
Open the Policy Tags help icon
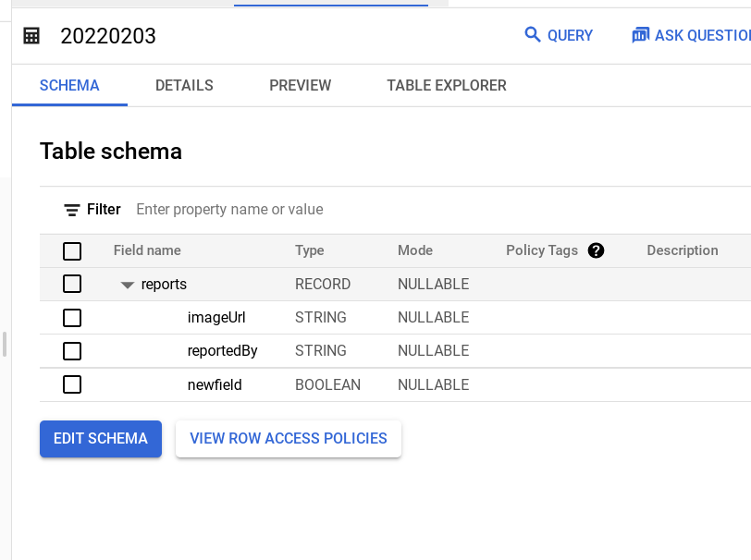click(596, 250)
